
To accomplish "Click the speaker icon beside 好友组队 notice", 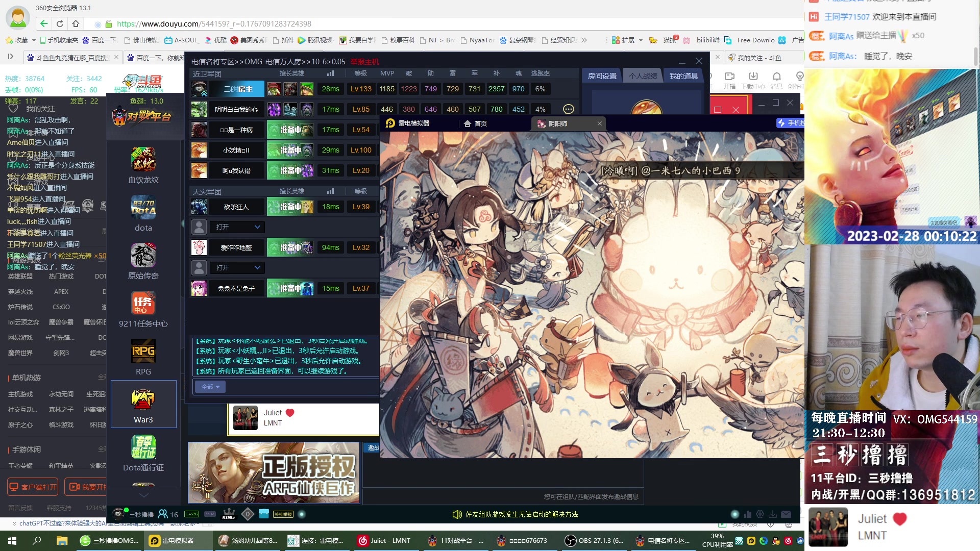I will [457, 514].
